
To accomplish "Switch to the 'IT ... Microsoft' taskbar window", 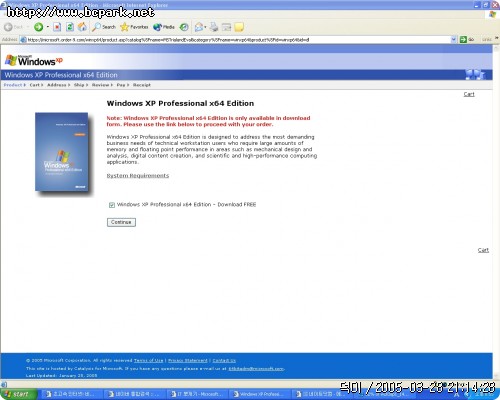I will 196,394.
